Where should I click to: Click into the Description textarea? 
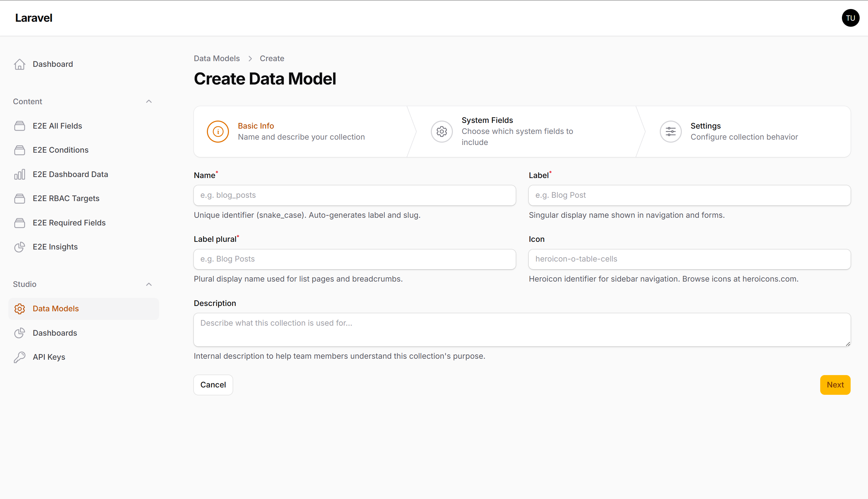click(522, 329)
